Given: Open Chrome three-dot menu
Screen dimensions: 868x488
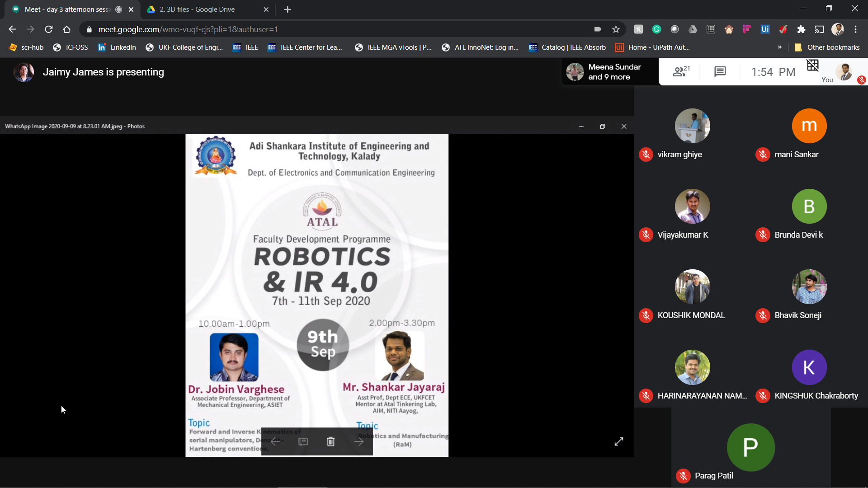Looking at the screenshot, I should [x=855, y=29].
